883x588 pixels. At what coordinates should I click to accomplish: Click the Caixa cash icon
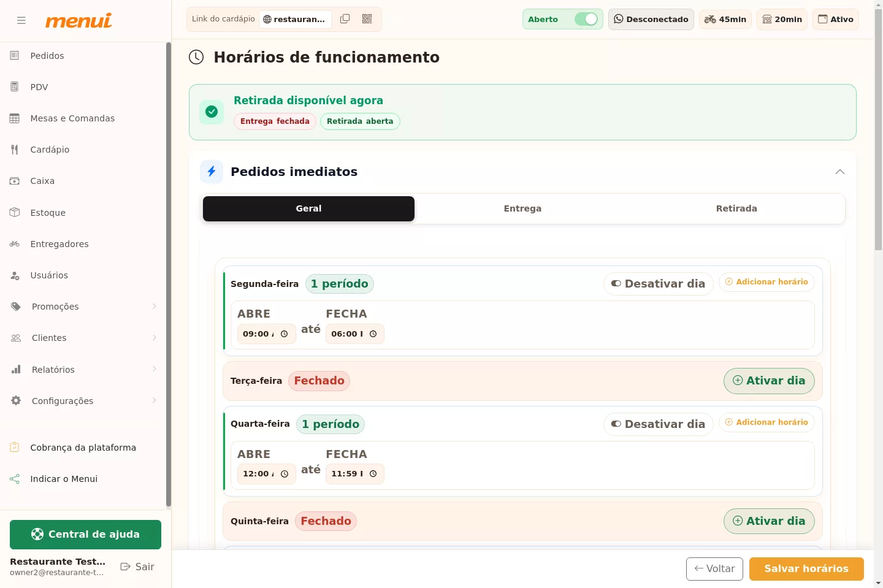click(15, 181)
